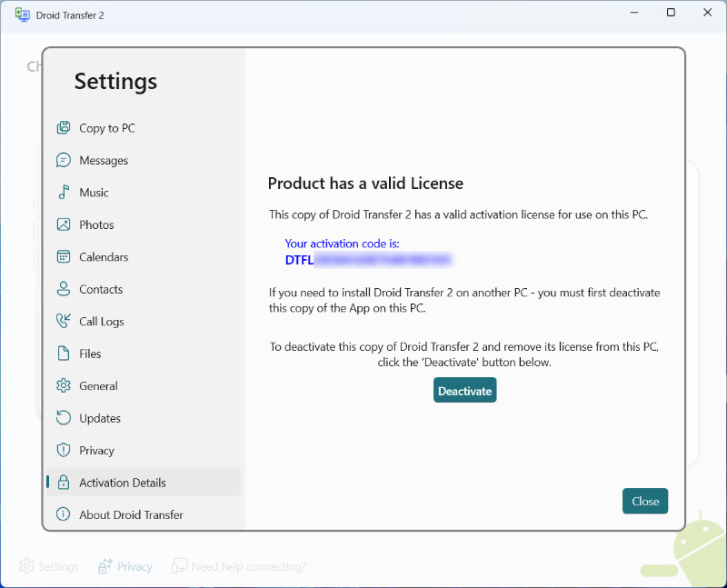Viewport: 727px width, 588px height.
Task: Click the Droid Transfer 2 title bar app icon
Action: 22,15
